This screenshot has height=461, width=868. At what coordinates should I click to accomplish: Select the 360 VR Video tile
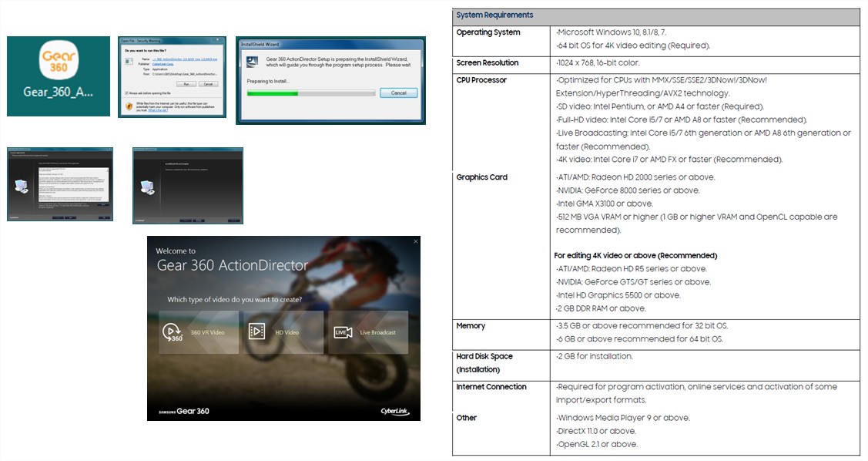point(199,332)
